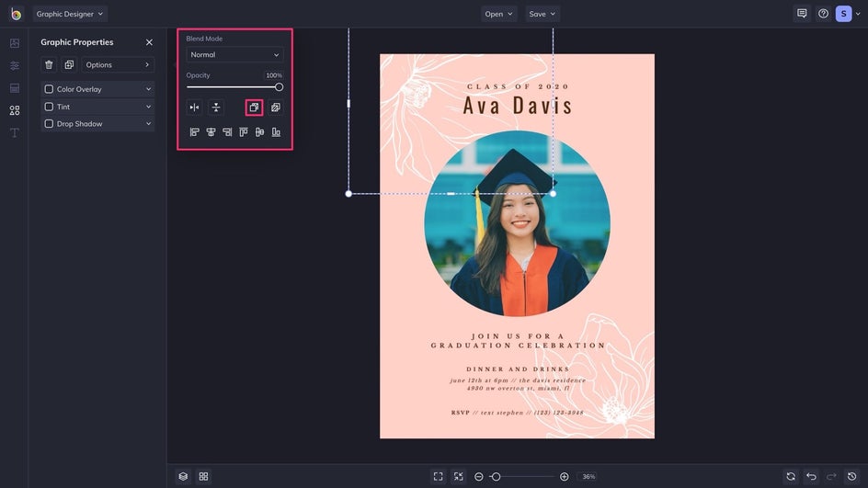Viewport: 868px width, 488px height.
Task: Redo the last action
Action: (x=831, y=476)
